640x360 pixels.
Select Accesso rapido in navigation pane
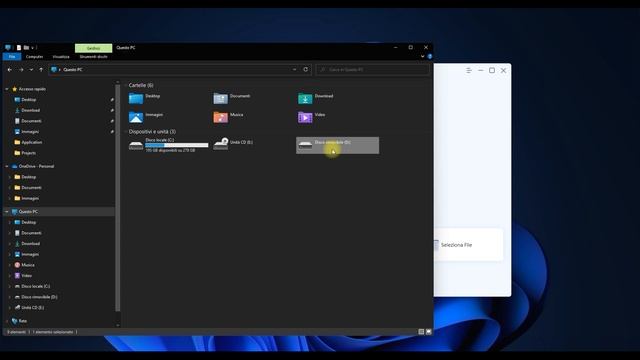[32, 89]
